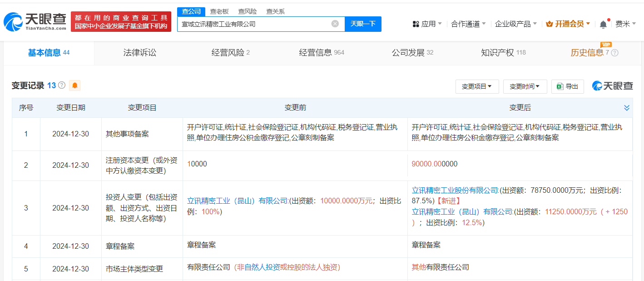Open the 合作通道 dropdown menu

pos(468,24)
